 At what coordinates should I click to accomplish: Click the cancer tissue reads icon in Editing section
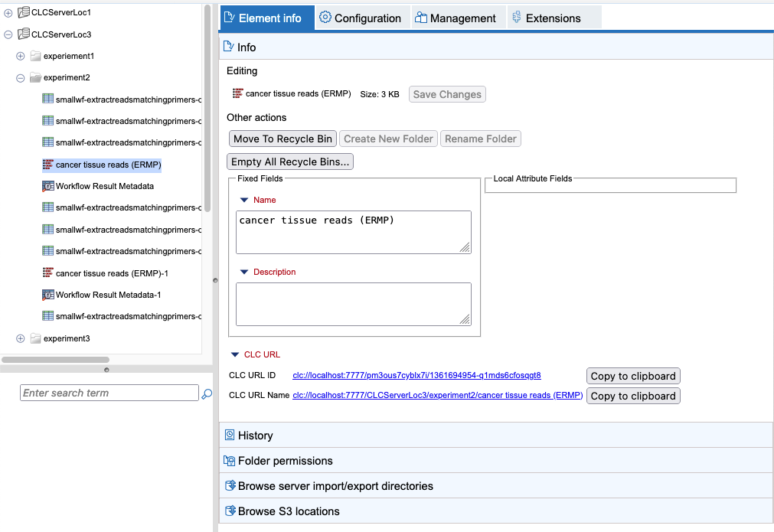pyautogui.click(x=237, y=93)
